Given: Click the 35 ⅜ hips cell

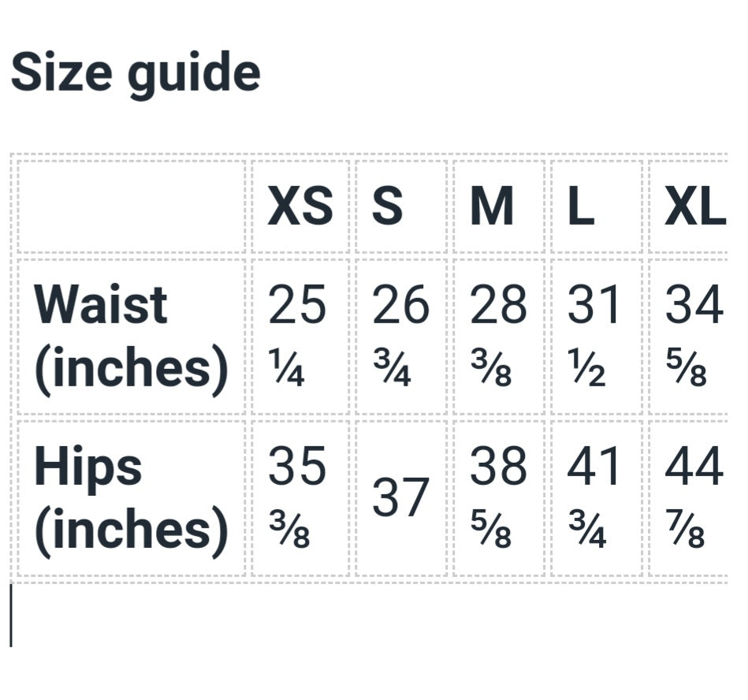Looking at the screenshot, I should click(x=300, y=498).
